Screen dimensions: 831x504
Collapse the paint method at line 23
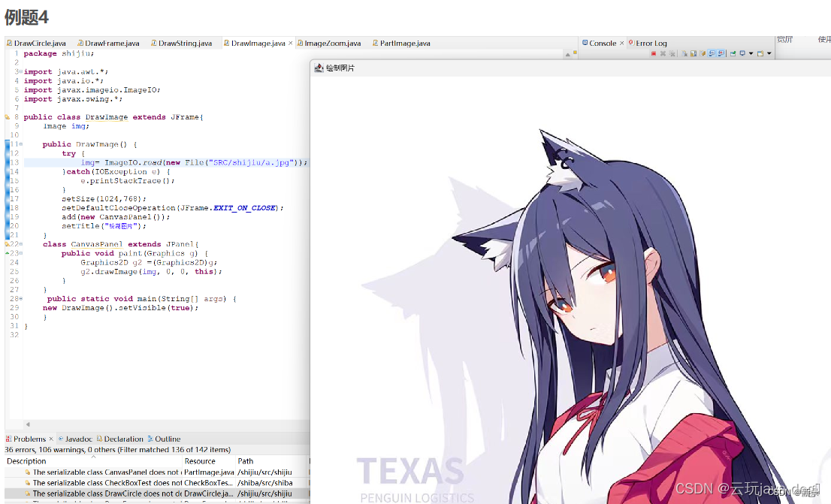pyautogui.click(x=21, y=253)
